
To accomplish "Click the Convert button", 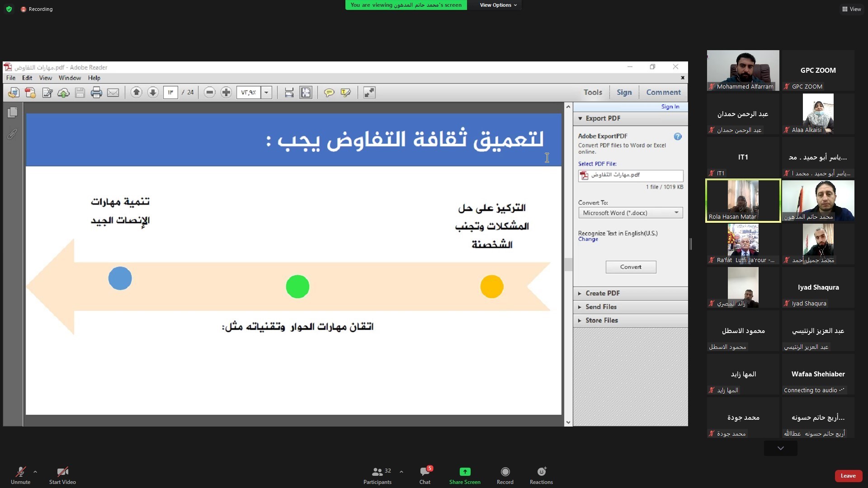I will [631, 267].
